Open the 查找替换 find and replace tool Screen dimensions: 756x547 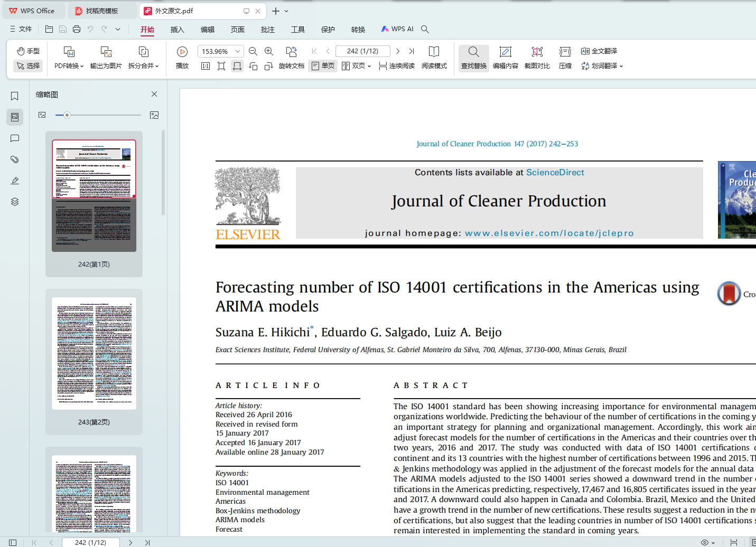point(473,58)
